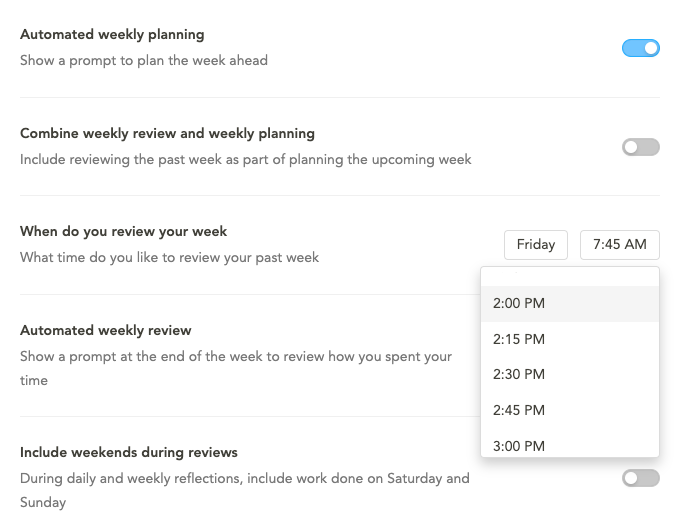Viewport: 690px width, 526px height.
Task: Select 2:00 PM from the time list
Action: [570, 303]
